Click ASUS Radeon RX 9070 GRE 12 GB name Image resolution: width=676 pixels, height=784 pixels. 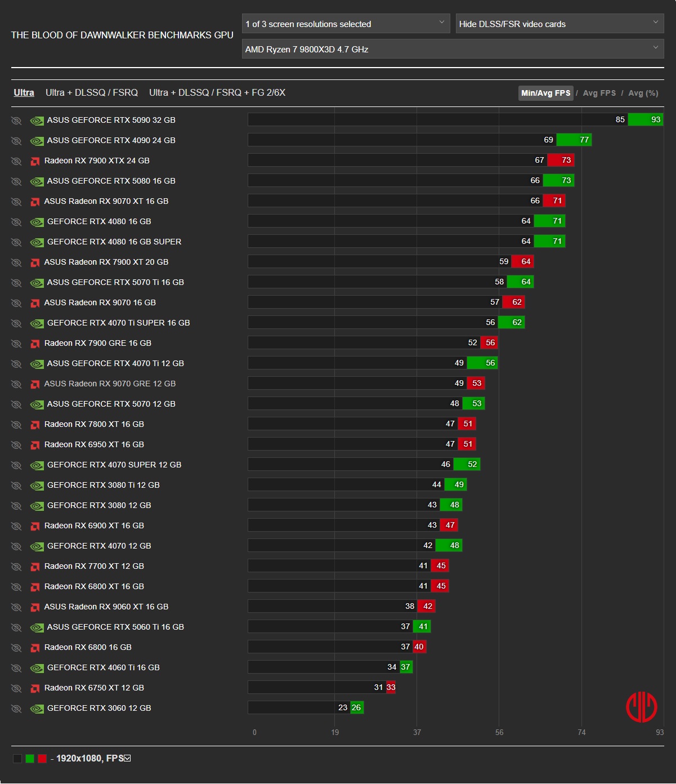tap(110, 384)
